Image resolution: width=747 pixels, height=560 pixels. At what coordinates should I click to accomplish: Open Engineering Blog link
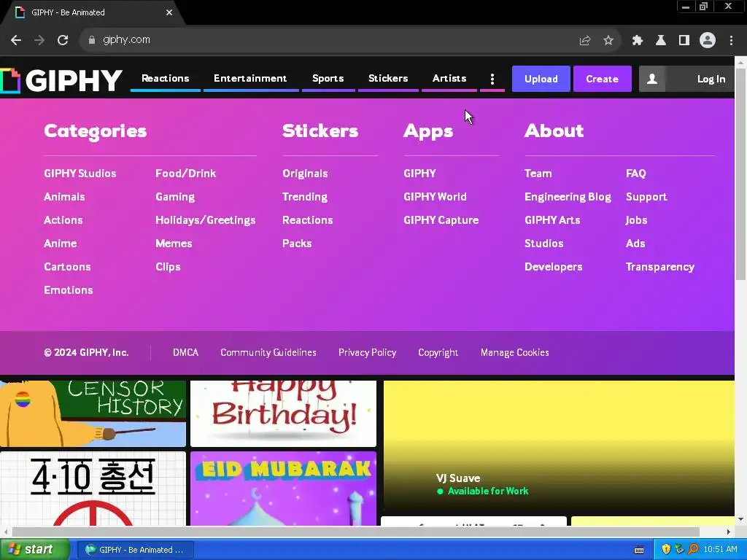(568, 197)
